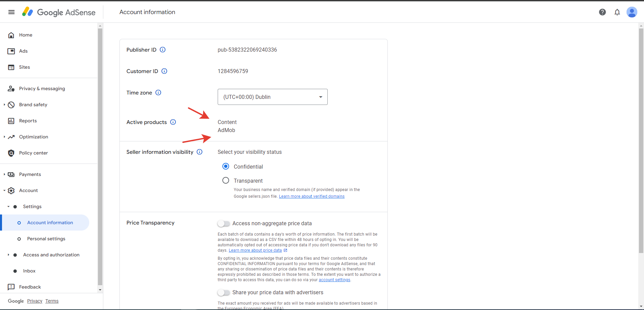Image resolution: width=644 pixels, height=310 pixels.
Task: Open the Ads page
Action: [23, 51]
